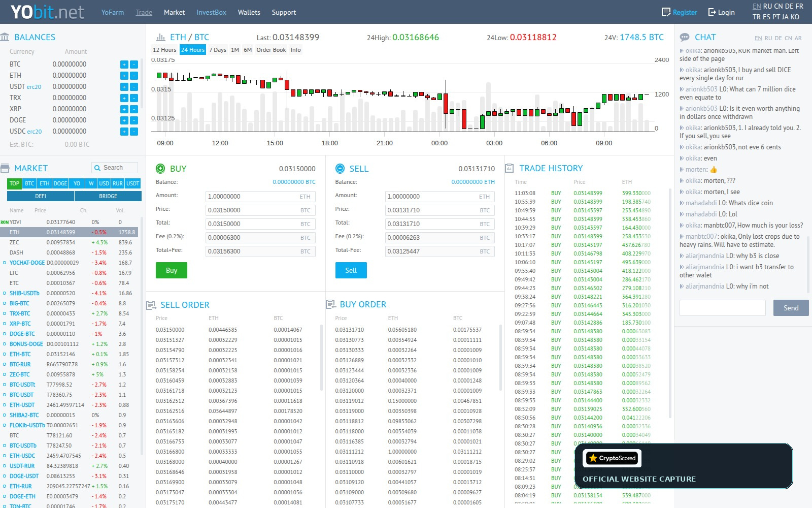Click buy order price 0.03130773
The height and width of the screenshot is (508, 812).
(x=349, y=340)
